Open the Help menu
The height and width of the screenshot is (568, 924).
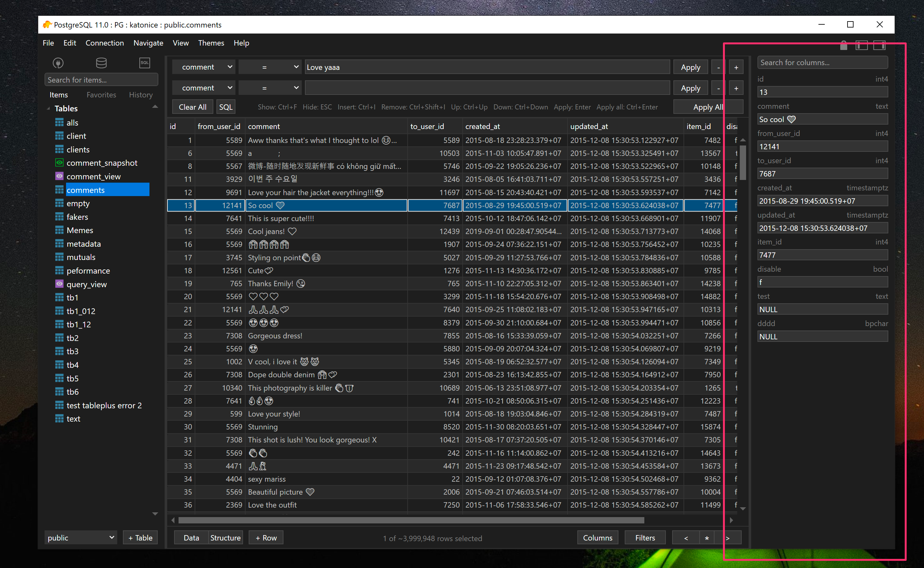(241, 43)
